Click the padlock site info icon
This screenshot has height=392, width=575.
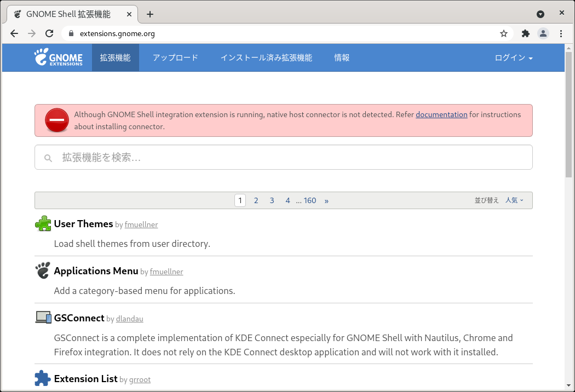point(71,33)
